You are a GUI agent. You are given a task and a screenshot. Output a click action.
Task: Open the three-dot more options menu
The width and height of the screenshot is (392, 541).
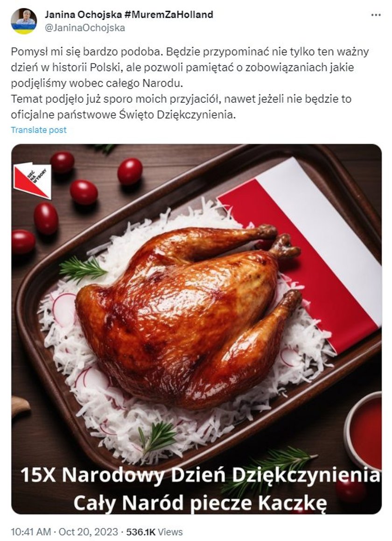click(376, 15)
